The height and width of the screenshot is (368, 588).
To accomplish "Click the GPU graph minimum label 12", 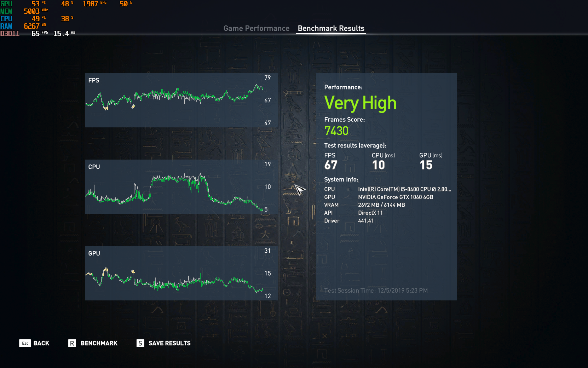I will [267, 296].
